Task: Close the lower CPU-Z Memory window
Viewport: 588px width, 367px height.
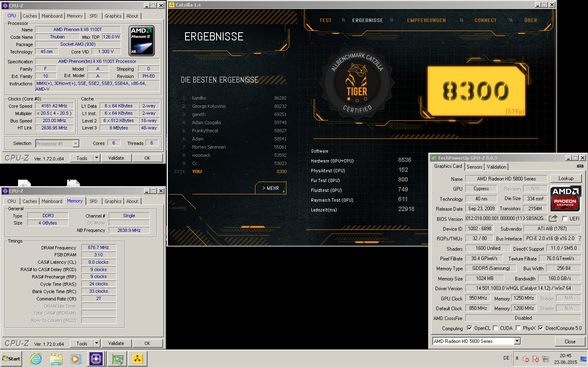Action: click(x=161, y=191)
